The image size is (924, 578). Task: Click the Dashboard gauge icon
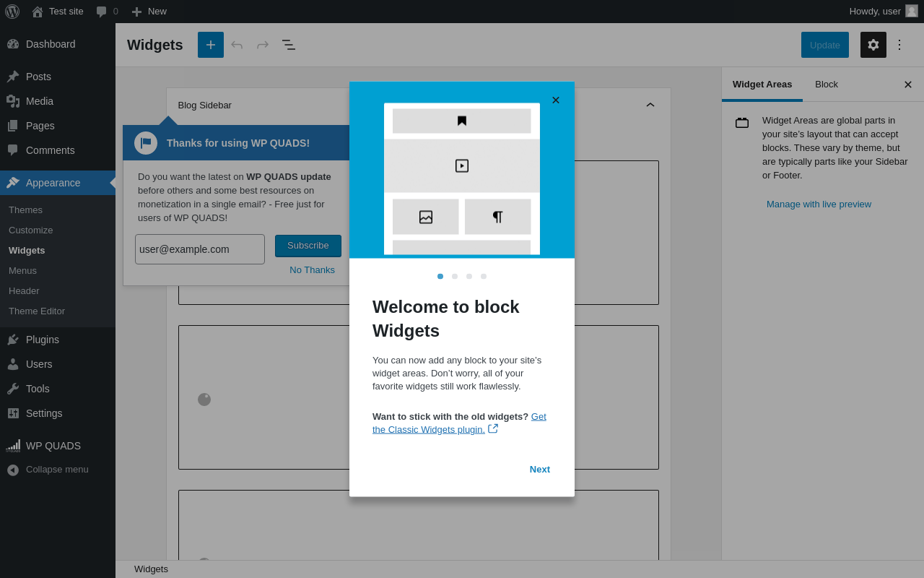(13, 44)
